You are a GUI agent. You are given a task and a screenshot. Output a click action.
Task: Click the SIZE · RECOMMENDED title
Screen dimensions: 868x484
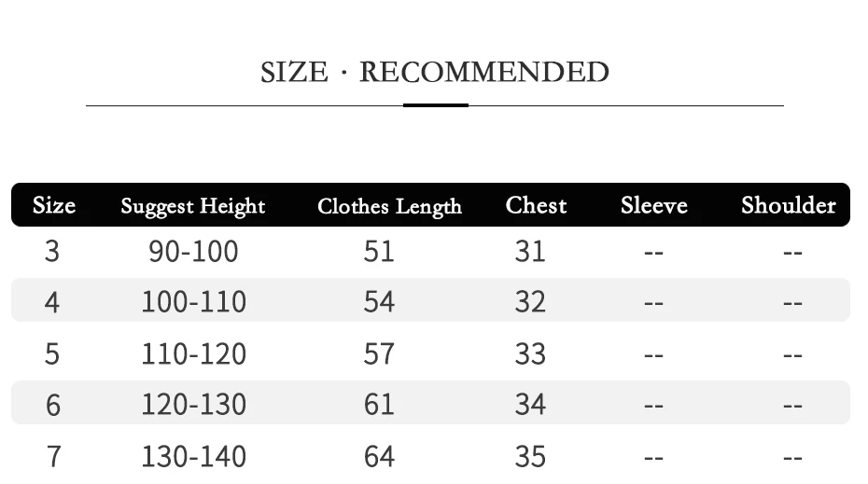pos(435,73)
